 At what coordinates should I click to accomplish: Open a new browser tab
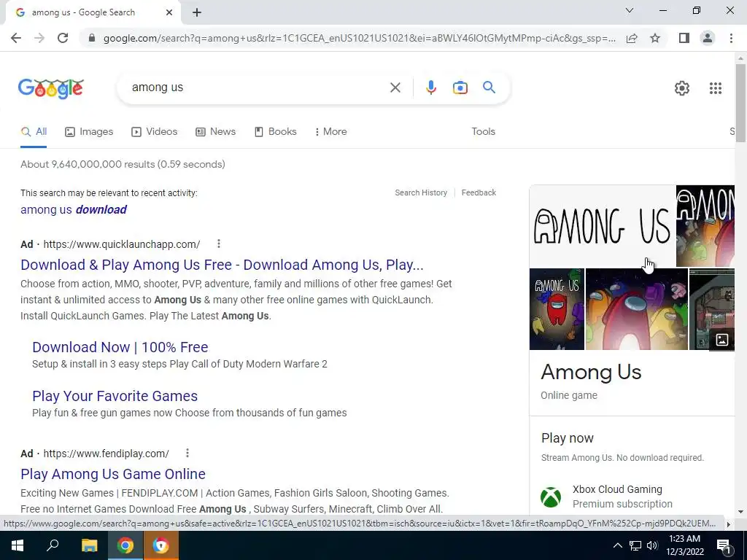(x=197, y=13)
